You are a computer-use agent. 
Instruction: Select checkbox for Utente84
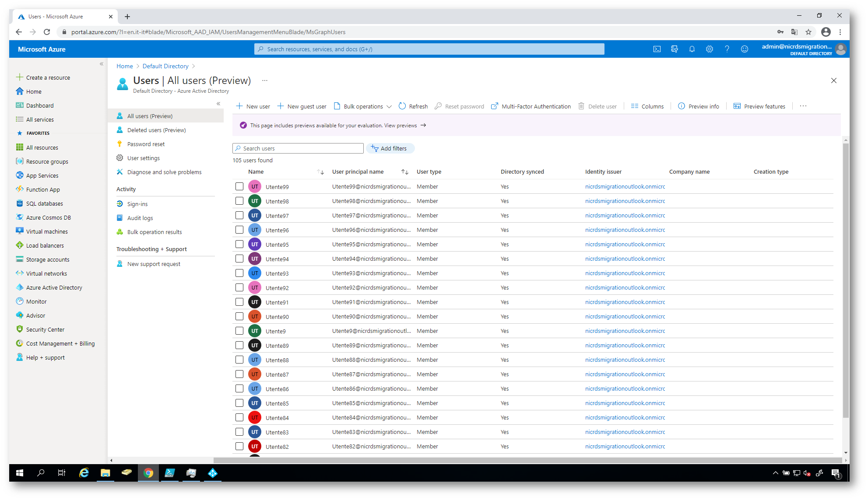(x=239, y=417)
